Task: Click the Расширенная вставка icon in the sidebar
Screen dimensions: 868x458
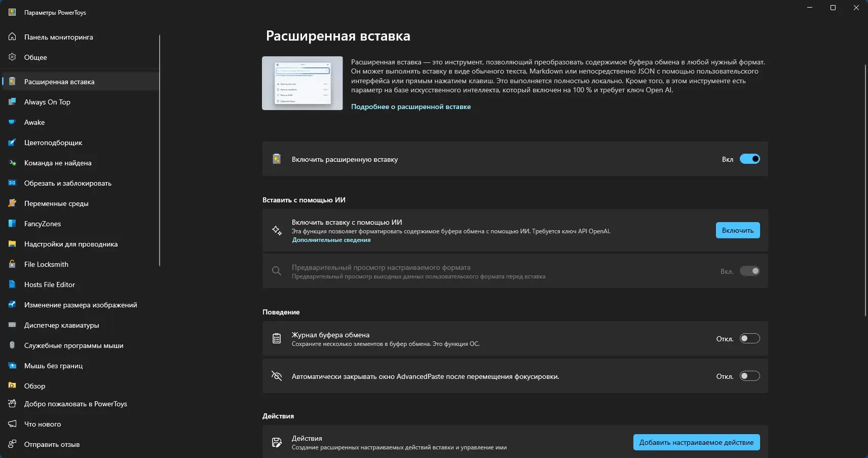Action: 12,82
